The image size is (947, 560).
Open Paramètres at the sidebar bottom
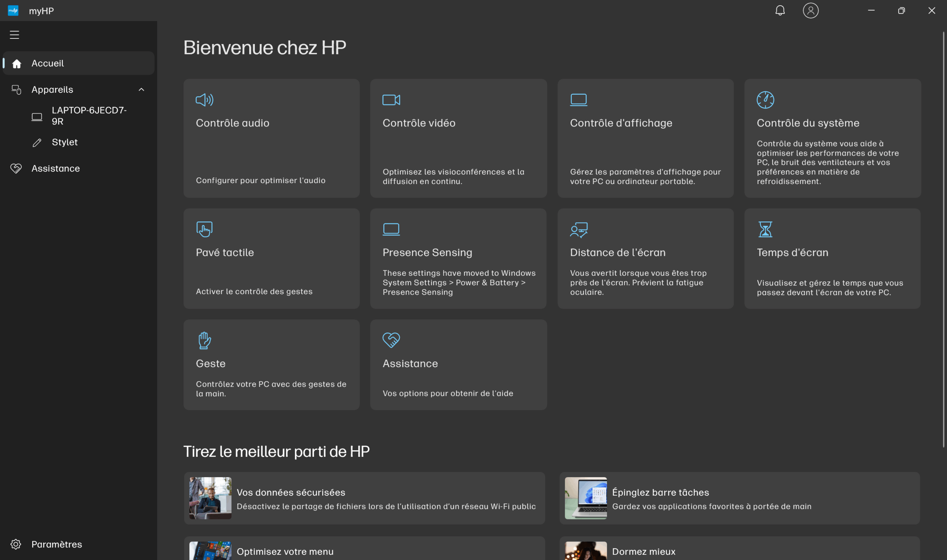56,544
